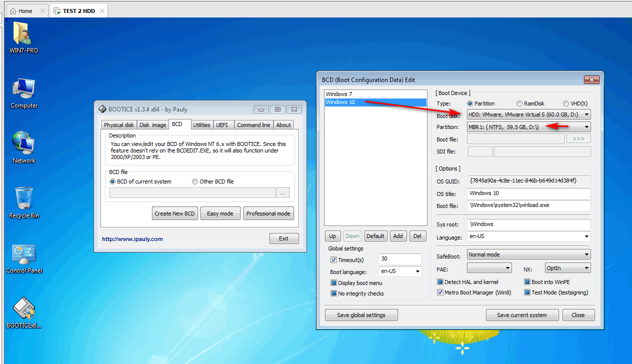Open the Boot disk dropdown

528,114
